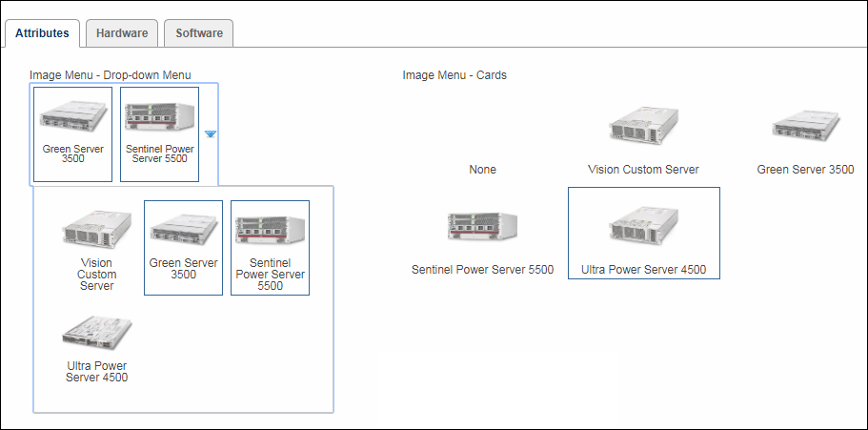Viewport: 868px width, 430px height.
Task: Deselect Green Server 3500 in the drop-down list
Action: [183, 246]
